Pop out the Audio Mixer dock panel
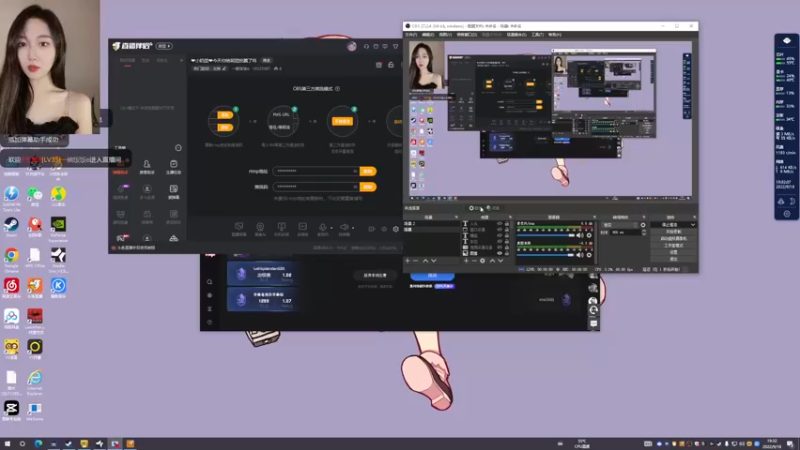800x450 pixels. pos(594,217)
